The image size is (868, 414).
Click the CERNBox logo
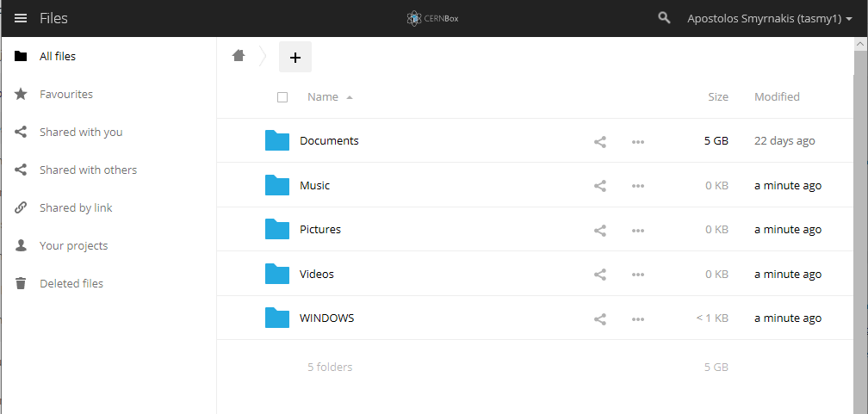[432, 18]
